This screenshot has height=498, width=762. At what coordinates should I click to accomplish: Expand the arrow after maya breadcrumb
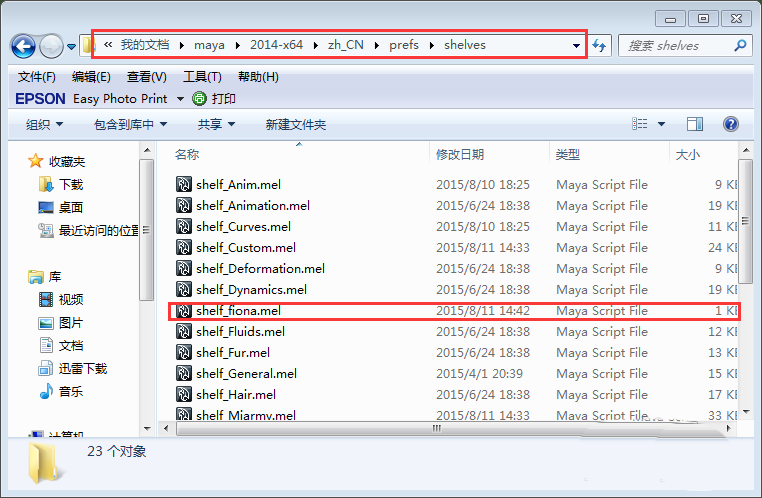click(x=238, y=45)
